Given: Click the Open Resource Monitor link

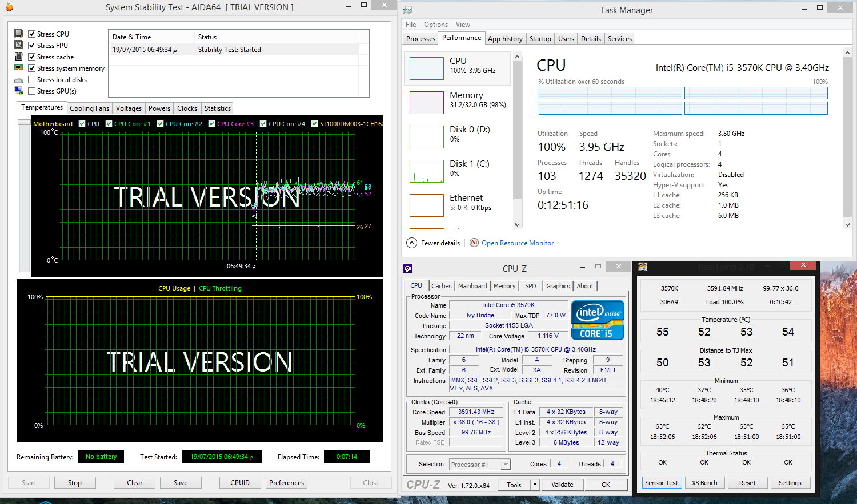Looking at the screenshot, I should (518, 243).
